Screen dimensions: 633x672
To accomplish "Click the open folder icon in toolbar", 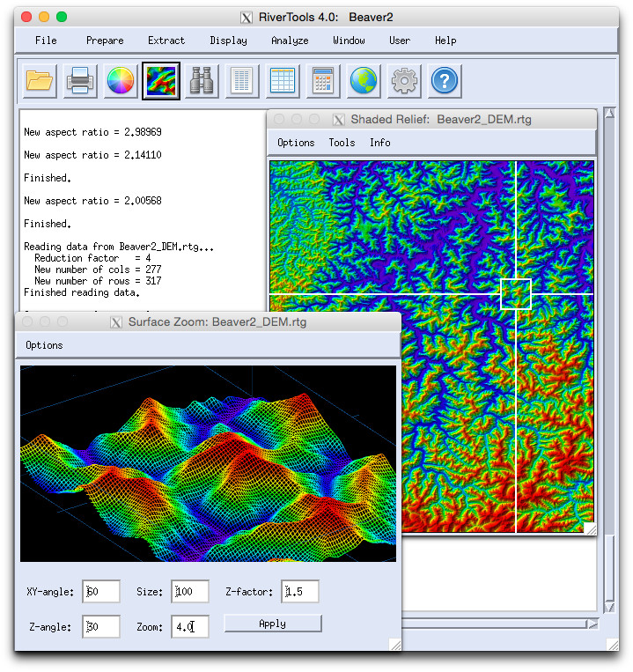I will [x=40, y=82].
